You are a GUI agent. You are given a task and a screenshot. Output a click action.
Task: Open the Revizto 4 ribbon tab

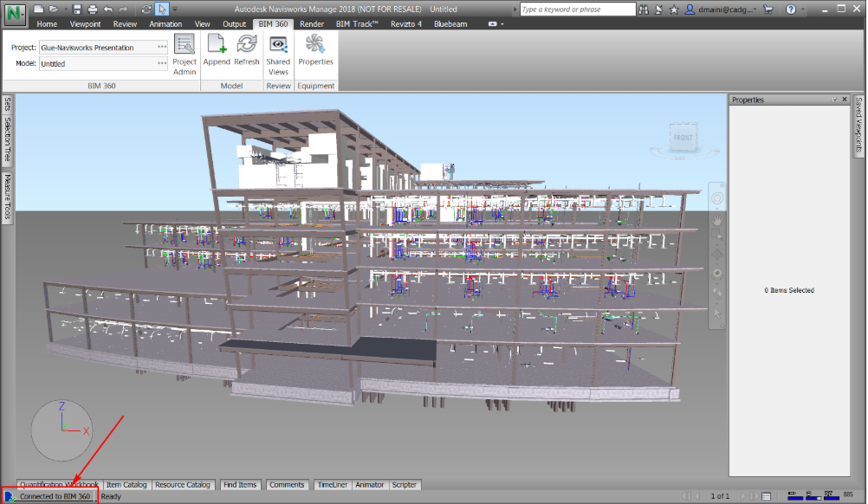pos(405,23)
